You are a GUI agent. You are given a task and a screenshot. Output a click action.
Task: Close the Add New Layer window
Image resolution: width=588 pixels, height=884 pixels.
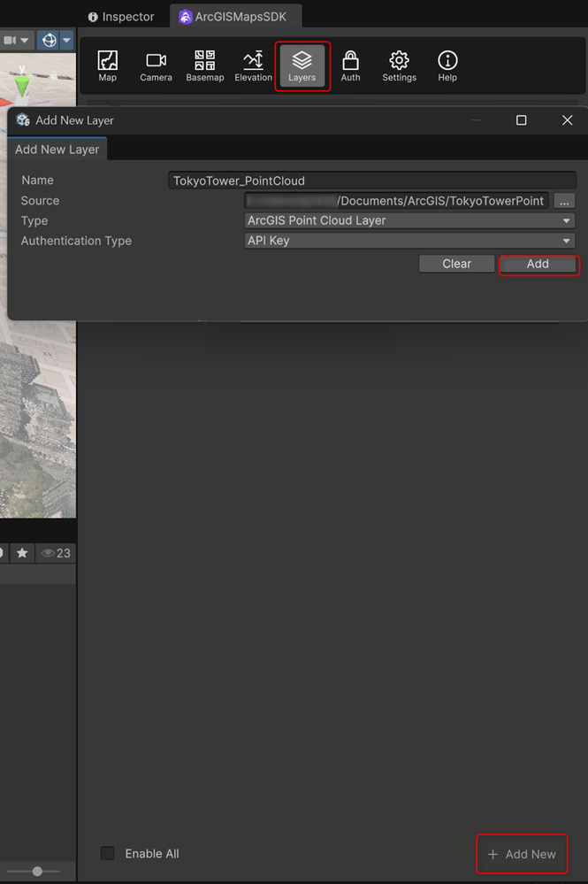click(x=567, y=120)
